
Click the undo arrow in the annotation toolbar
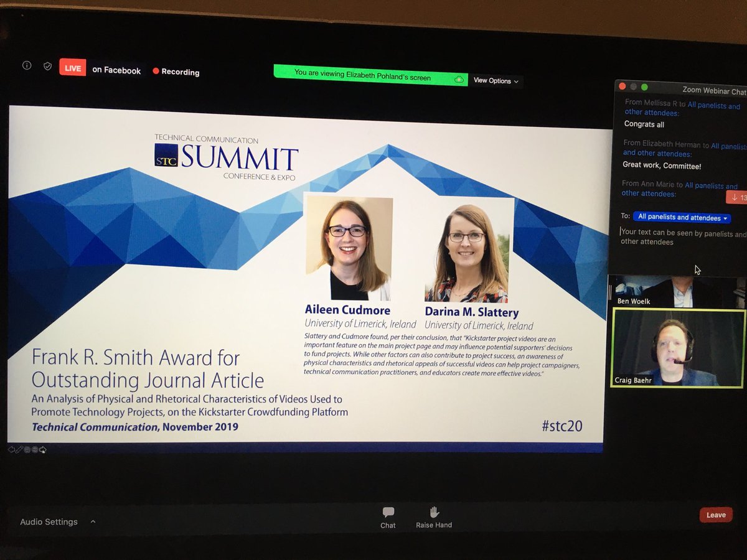[x=11, y=449]
